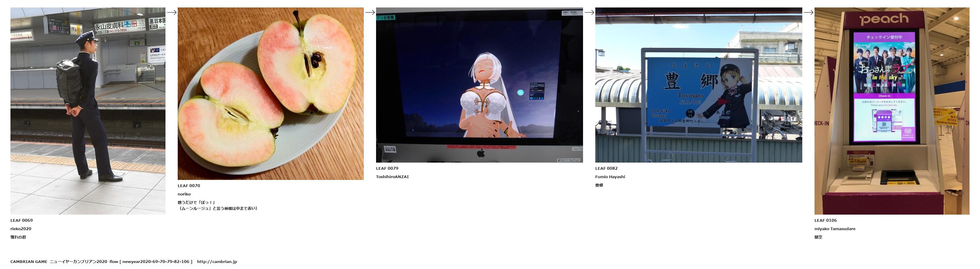Open the peach check-in kiosk photo
Image resolution: width=980 pixels, height=269 pixels.
click(892, 111)
